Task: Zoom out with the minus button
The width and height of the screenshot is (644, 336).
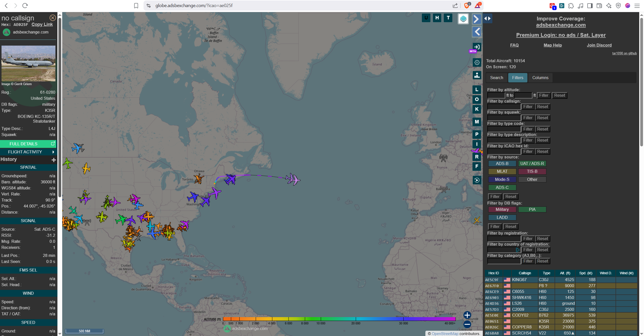Action: tap(467, 324)
